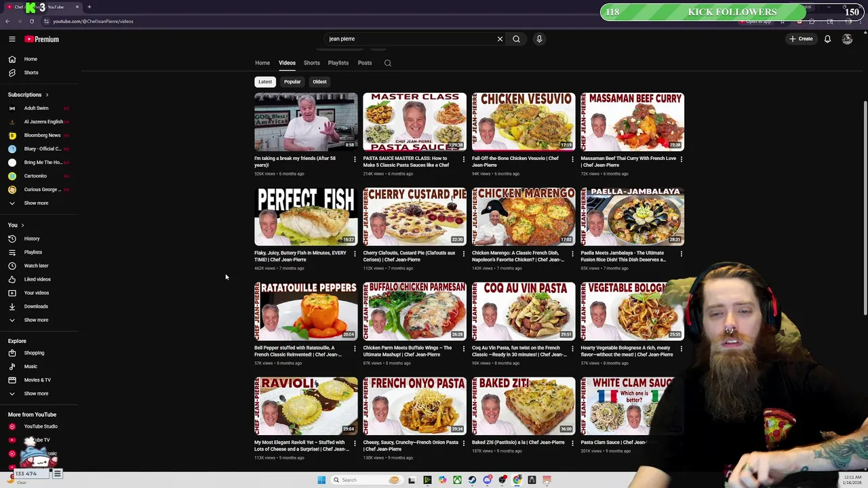Screen dimensions: 868x488
Task: Open Liked videos in the sidebar
Action: pyautogui.click(x=39, y=279)
